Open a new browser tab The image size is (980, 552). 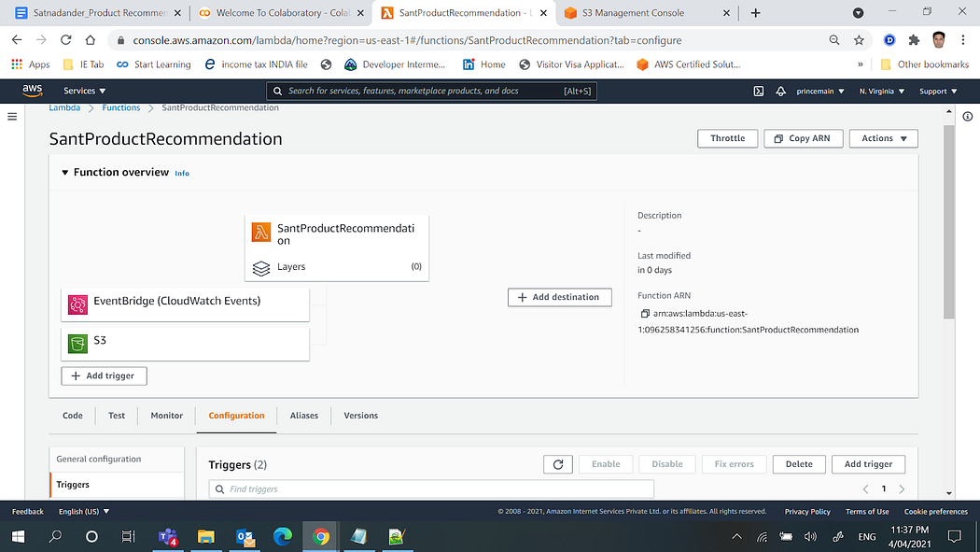click(756, 12)
